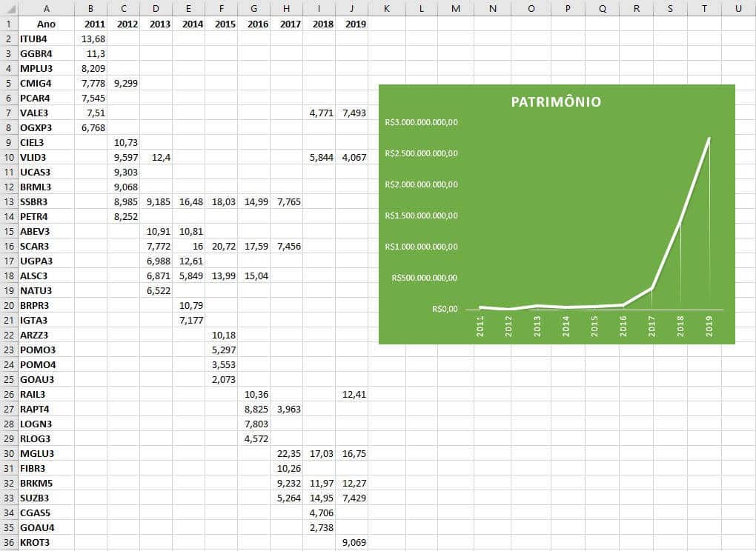Click the R$0,00 axis label

coord(445,309)
